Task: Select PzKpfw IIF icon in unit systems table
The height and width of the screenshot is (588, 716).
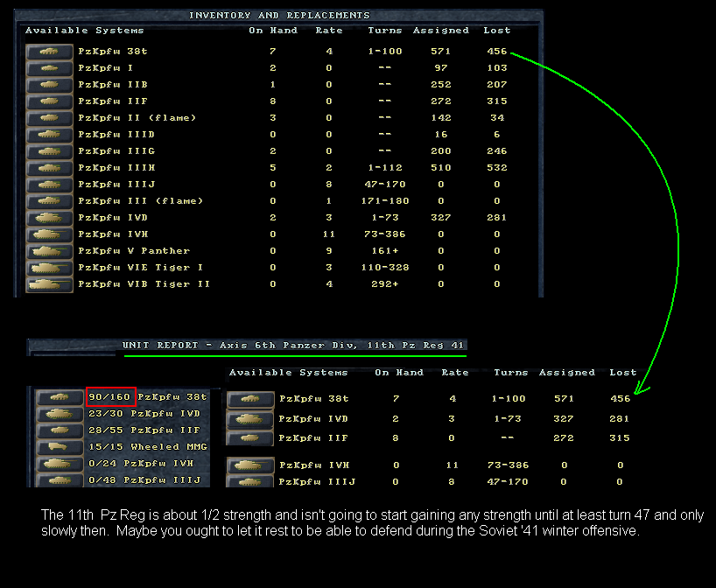Action: pyautogui.click(x=250, y=438)
